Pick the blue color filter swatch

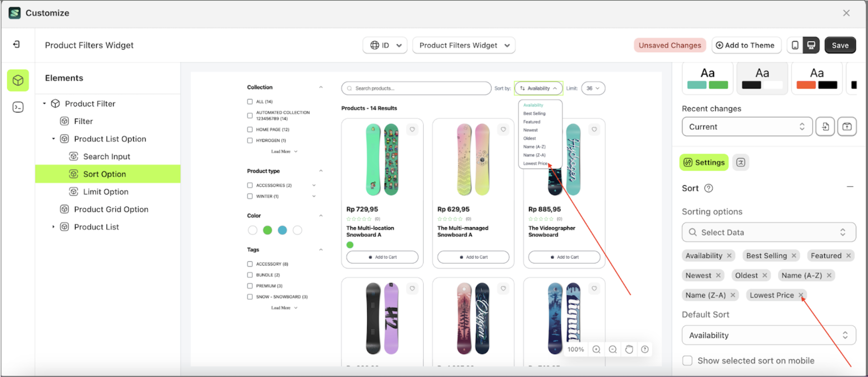(282, 230)
